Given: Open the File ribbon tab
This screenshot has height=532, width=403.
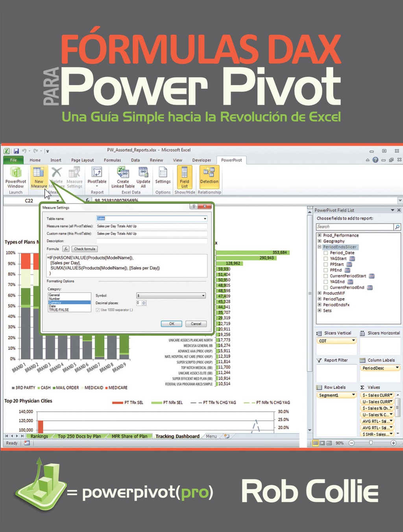Looking at the screenshot, I should pos(13,160).
